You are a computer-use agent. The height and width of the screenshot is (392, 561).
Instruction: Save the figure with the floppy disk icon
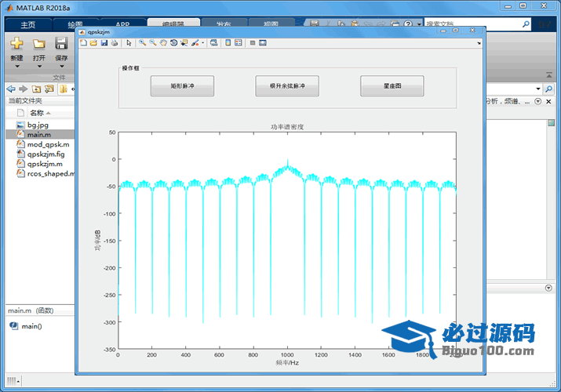pyautogui.click(x=104, y=43)
